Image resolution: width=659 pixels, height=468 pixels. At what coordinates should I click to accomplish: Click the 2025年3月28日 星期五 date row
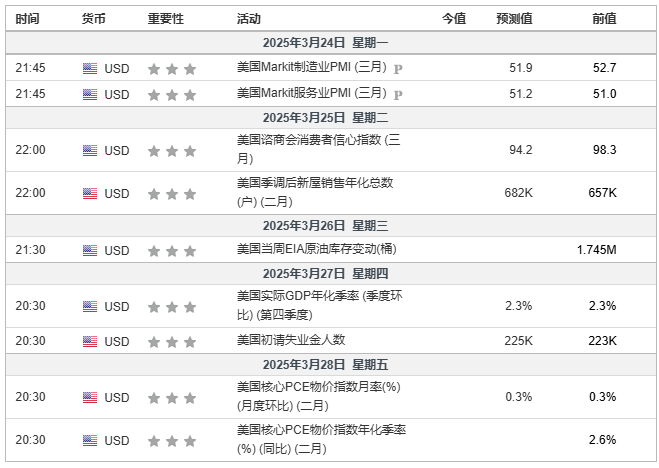(x=331, y=365)
